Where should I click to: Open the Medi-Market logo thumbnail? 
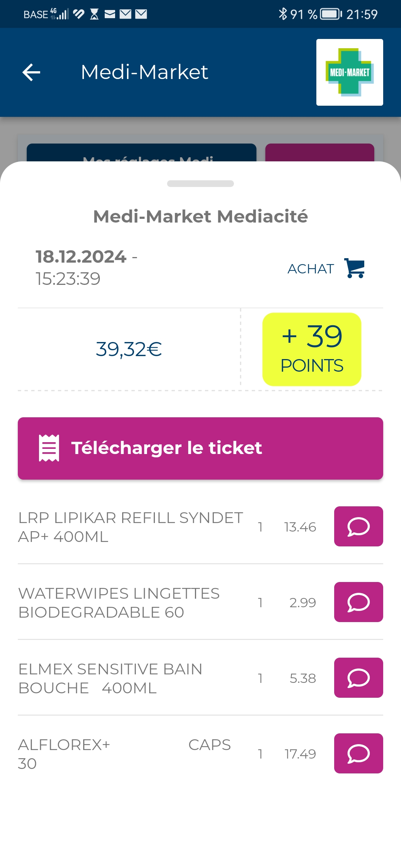pos(349,72)
